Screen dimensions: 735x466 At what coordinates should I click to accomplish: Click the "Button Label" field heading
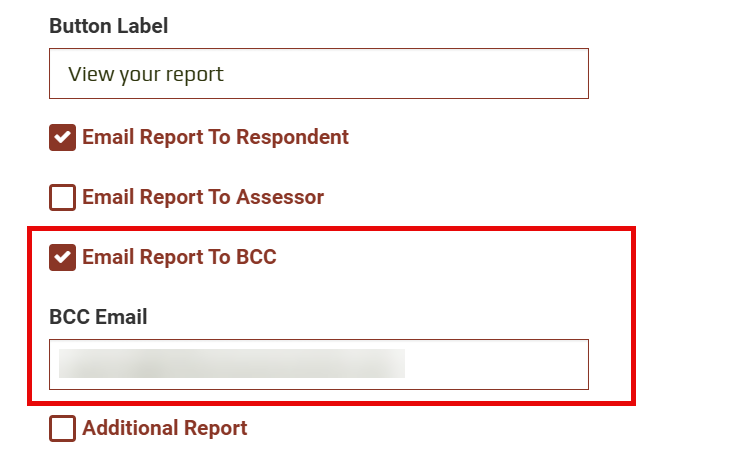pos(108,26)
